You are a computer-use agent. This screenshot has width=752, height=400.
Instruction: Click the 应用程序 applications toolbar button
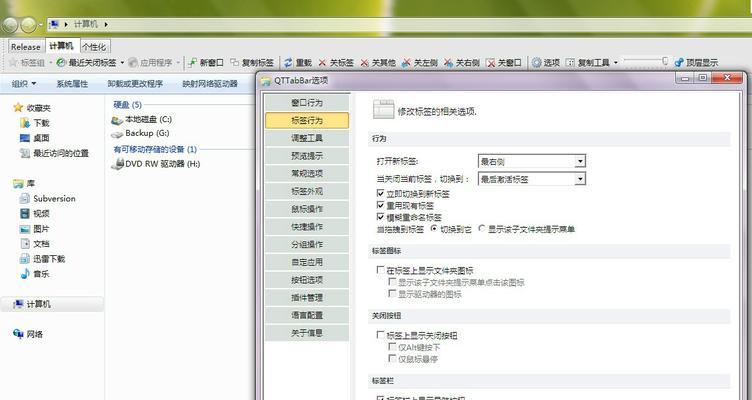[150, 62]
